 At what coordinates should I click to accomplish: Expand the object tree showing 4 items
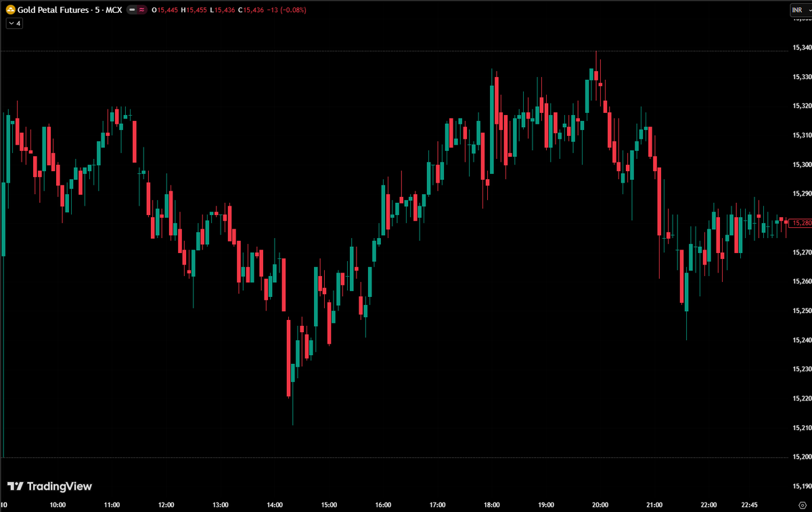14,22
